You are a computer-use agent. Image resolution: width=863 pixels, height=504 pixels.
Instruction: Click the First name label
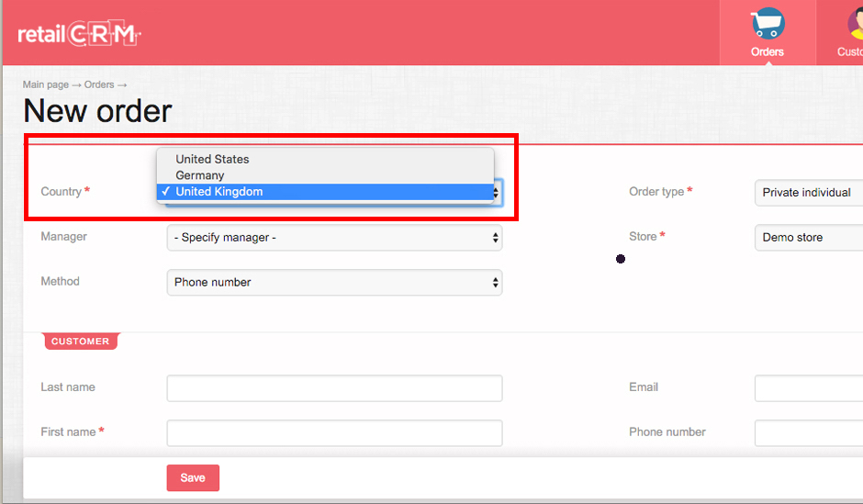(x=68, y=431)
